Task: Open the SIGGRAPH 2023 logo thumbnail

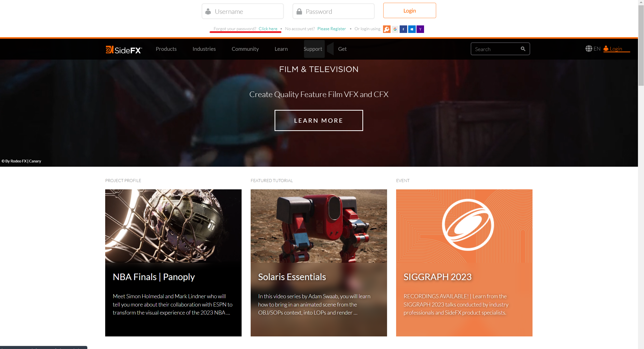Action: (464, 226)
